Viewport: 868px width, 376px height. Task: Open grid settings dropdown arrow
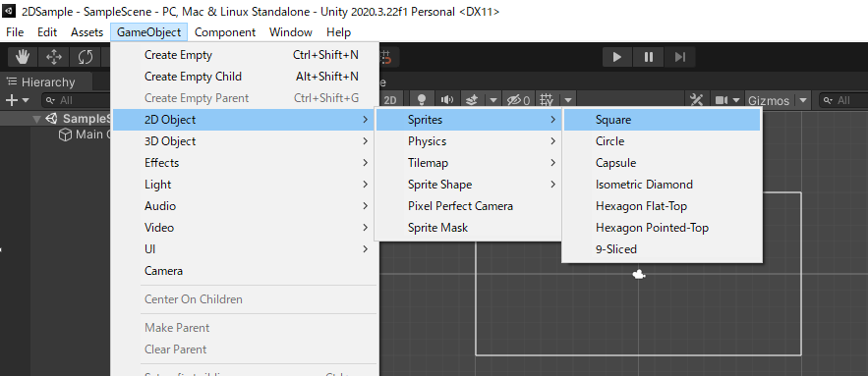(x=568, y=100)
